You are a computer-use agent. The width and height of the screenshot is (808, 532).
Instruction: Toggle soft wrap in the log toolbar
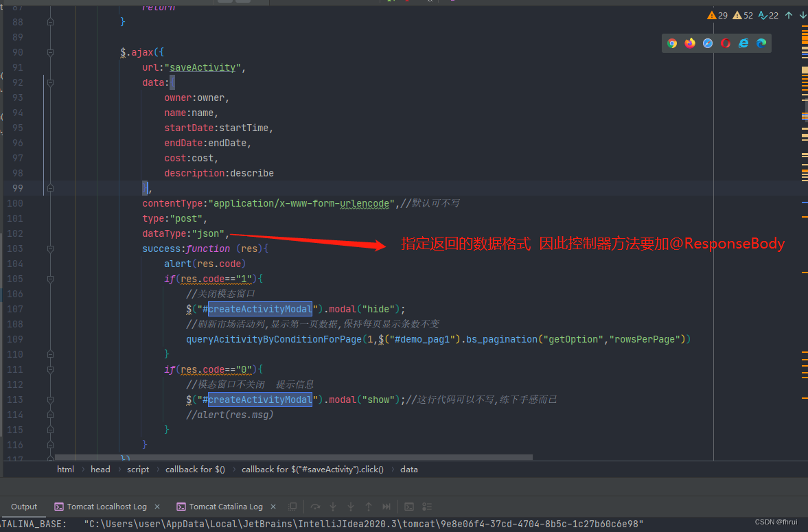click(293, 507)
